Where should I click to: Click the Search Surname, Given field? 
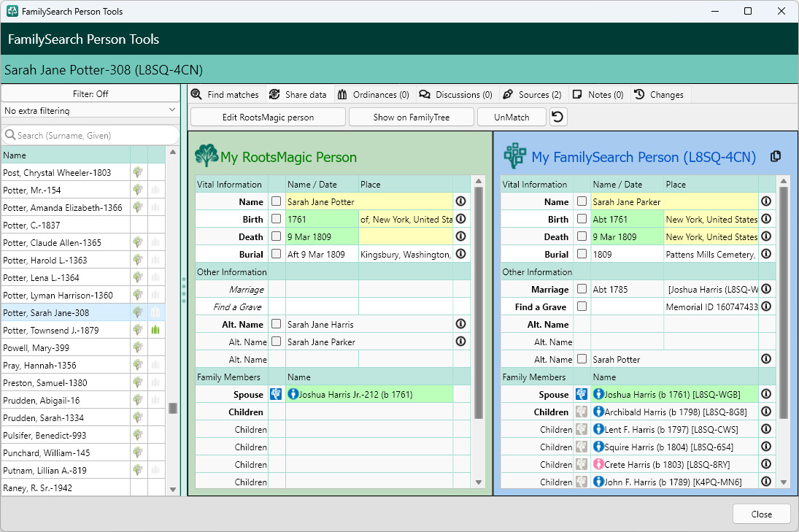tap(90, 135)
